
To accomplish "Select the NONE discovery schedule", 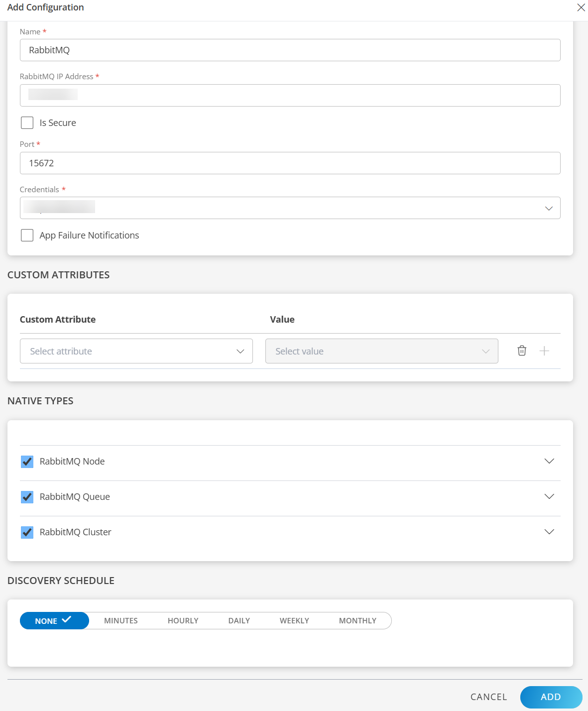I will (54, 621).
